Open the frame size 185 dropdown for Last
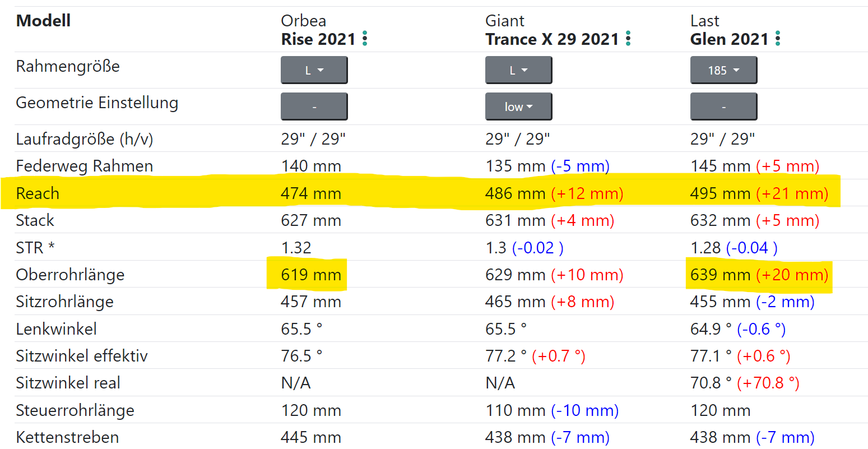The width and height of the screenshot is (868, 449). [x=723, y=71]
